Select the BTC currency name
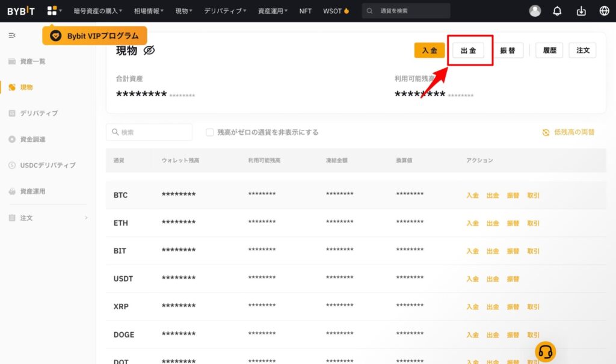 pyautogui.click(x=120, y=196)
